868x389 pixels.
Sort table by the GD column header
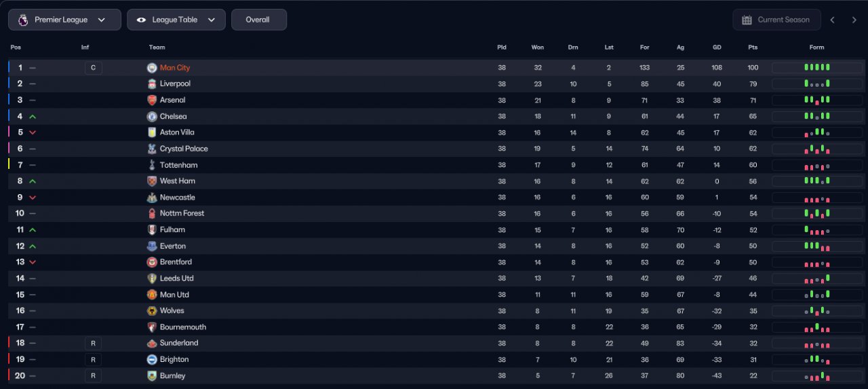717,48
